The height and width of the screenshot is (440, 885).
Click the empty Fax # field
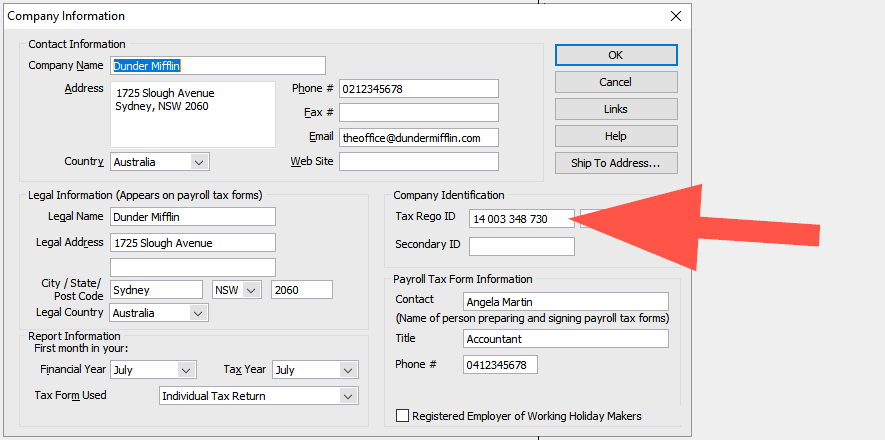coord(419,112)
